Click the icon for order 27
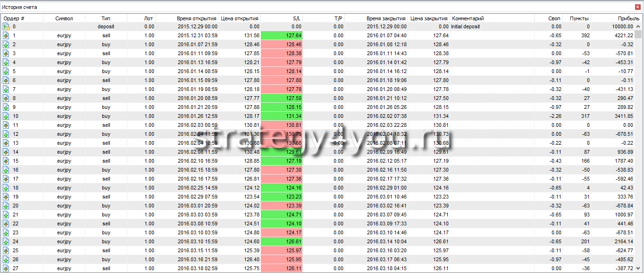Image resolution: width=644 pixels, height=273 pixels. (6, 269)
